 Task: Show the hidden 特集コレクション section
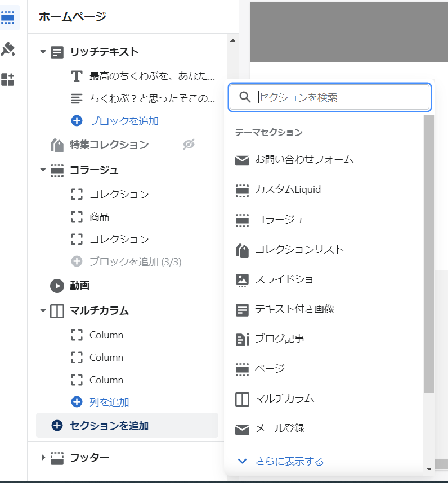(x=189, y=144)
